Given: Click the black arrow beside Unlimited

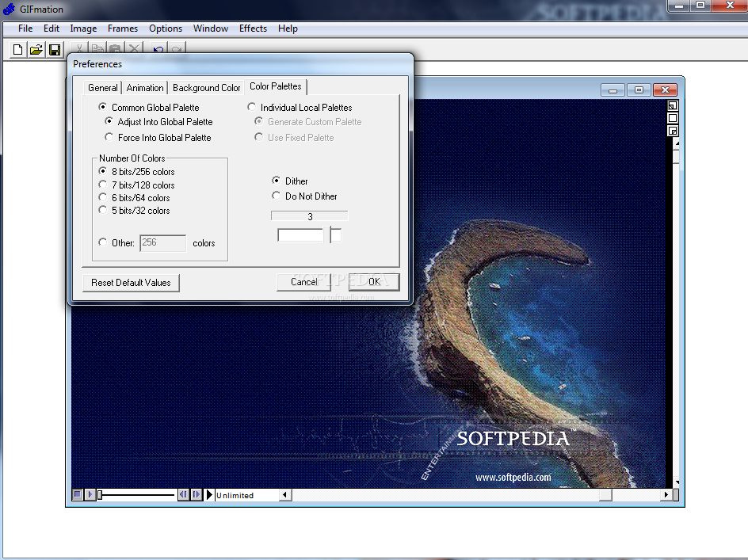Looking at the screenshot, I should point(209,494).
